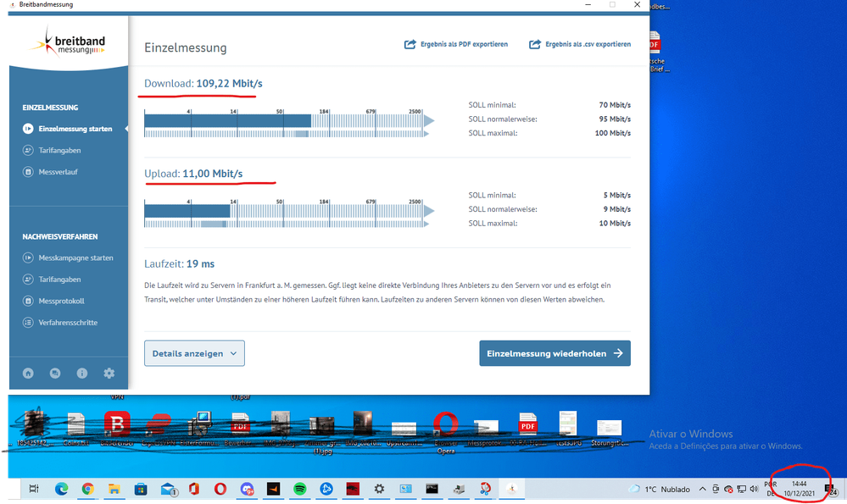The height and width of the screenshot is (504, 847).
Task: Launch Microsoft Edge from the taskbar
Action: pyautogui.click(x=62, y=489)
